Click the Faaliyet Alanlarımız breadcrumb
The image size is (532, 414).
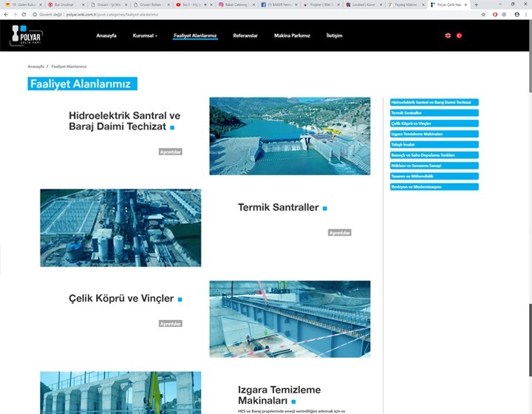(69, 67)
